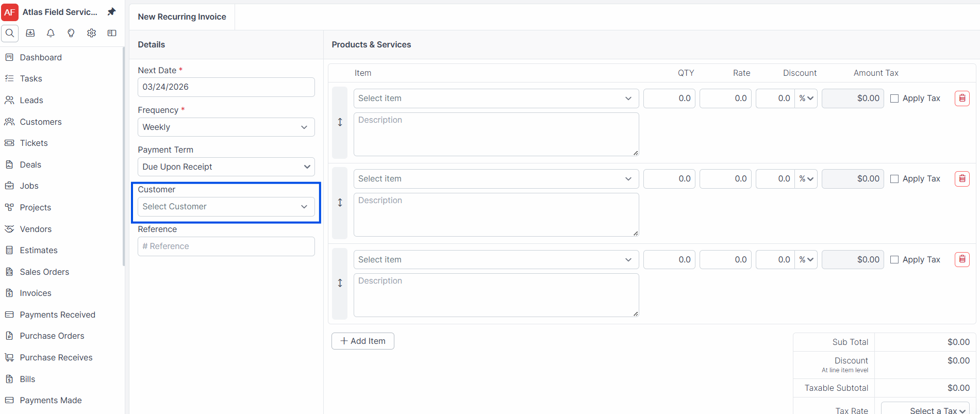Click the Add Item button
Screen dimensions: 980x414
click(363, 341)
